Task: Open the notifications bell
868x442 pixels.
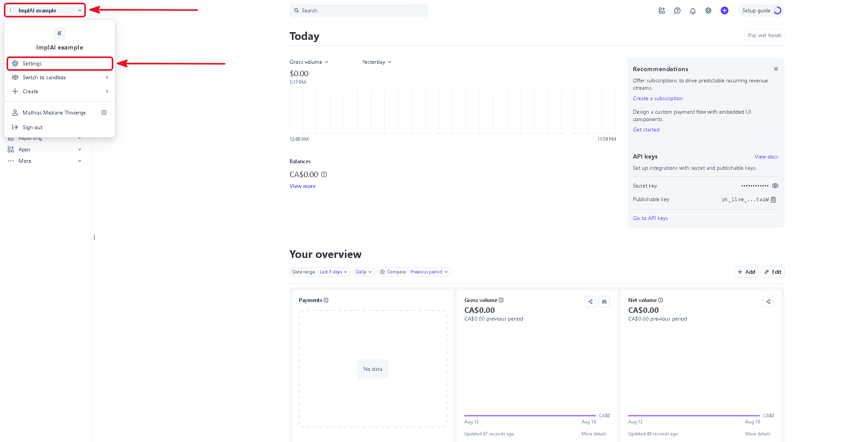Action: point(692,11)
